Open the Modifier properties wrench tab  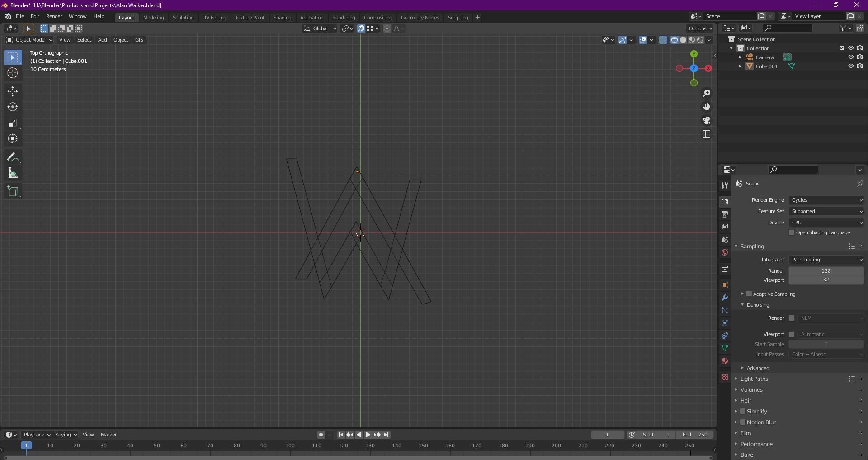725,298
